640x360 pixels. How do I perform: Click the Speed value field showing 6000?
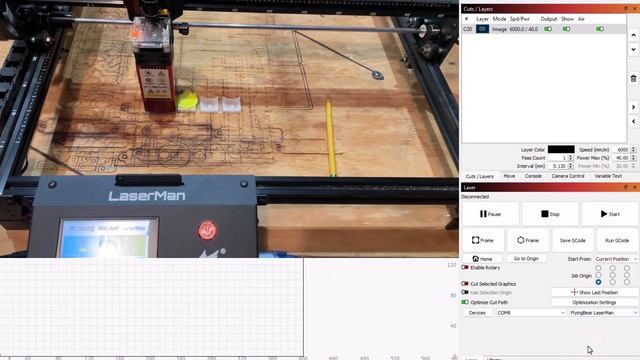[621, 150]
